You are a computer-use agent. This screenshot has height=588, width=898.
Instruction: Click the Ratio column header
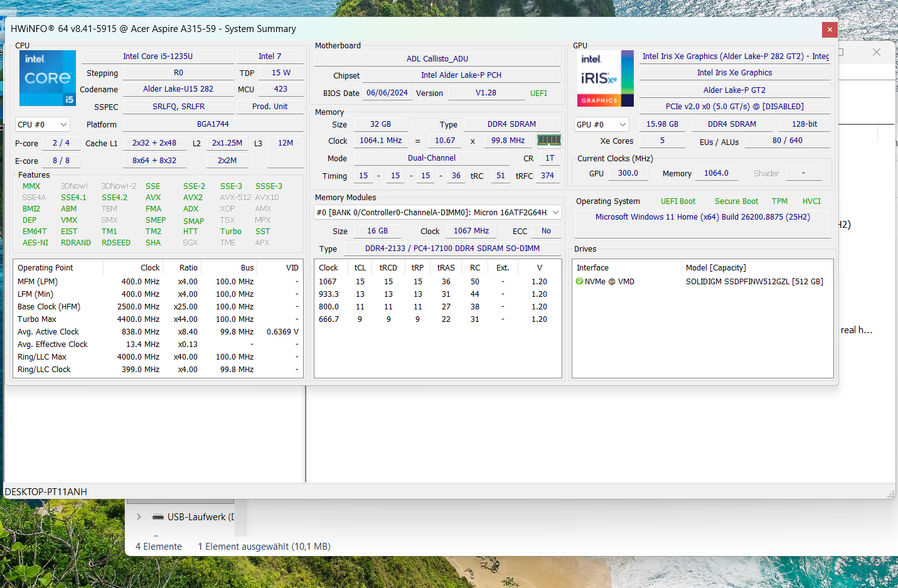183,268
